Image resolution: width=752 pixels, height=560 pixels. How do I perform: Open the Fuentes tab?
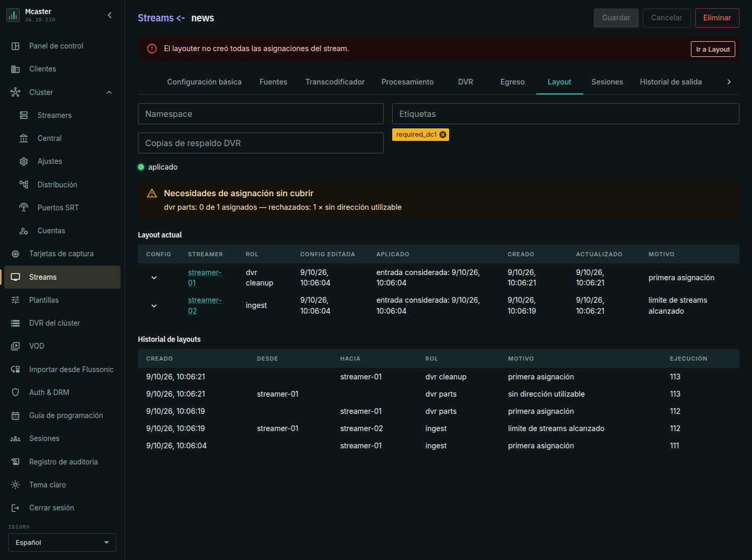point(274,82)
